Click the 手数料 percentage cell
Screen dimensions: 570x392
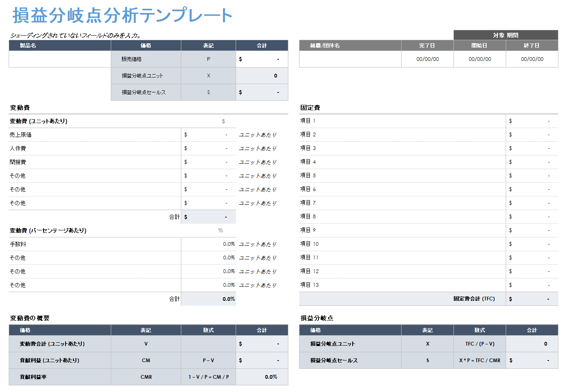click(x=208, y=244)
